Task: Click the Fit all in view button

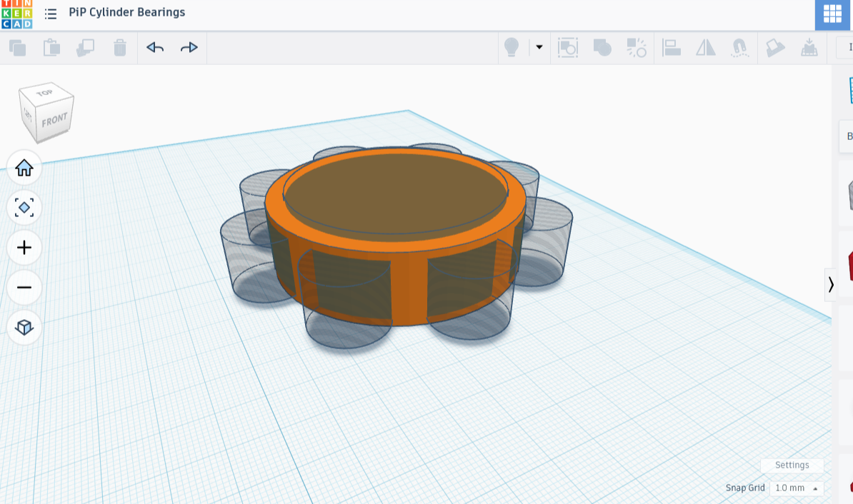Action: pos(24,208)
